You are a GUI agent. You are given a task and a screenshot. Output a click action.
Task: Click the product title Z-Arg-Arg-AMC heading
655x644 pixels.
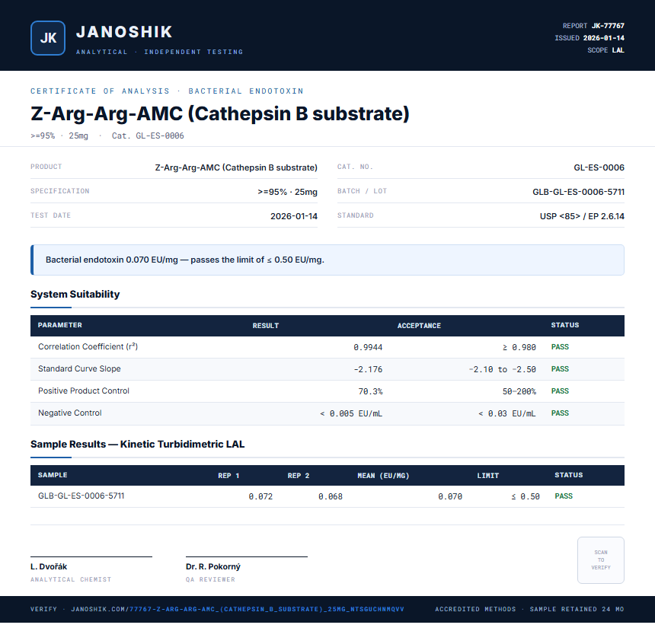pos(219,113)
